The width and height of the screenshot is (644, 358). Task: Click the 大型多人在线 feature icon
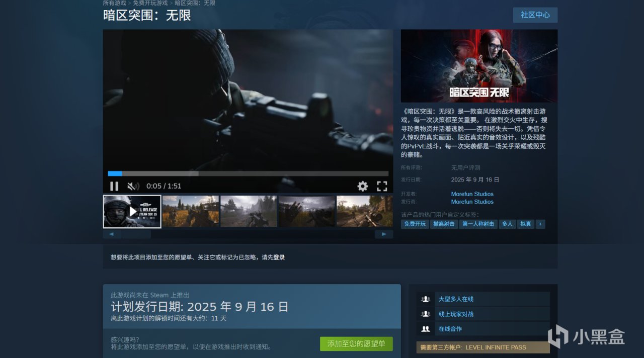click(x=426, y=299)
